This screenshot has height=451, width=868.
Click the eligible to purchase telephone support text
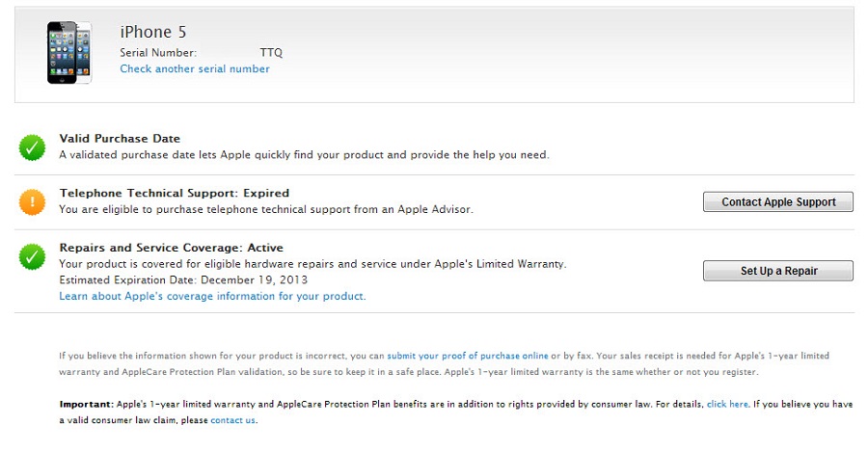tap(265, 209)
